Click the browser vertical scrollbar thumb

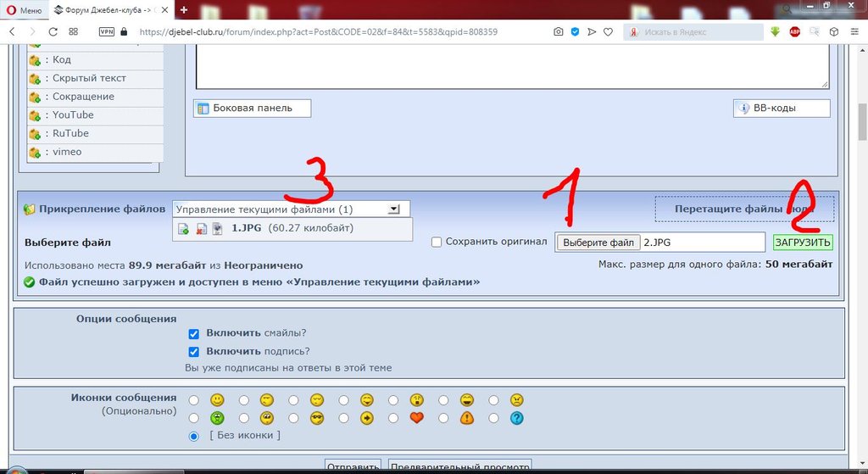pyautogui.click(x=862, y=122)
